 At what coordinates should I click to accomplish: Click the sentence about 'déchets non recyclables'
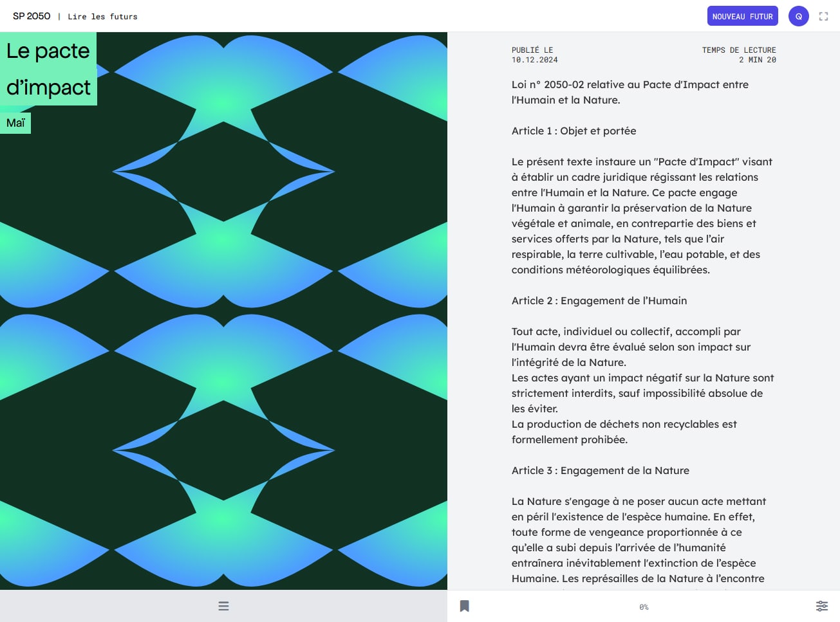pyautogui.click(x=624, y=432)
